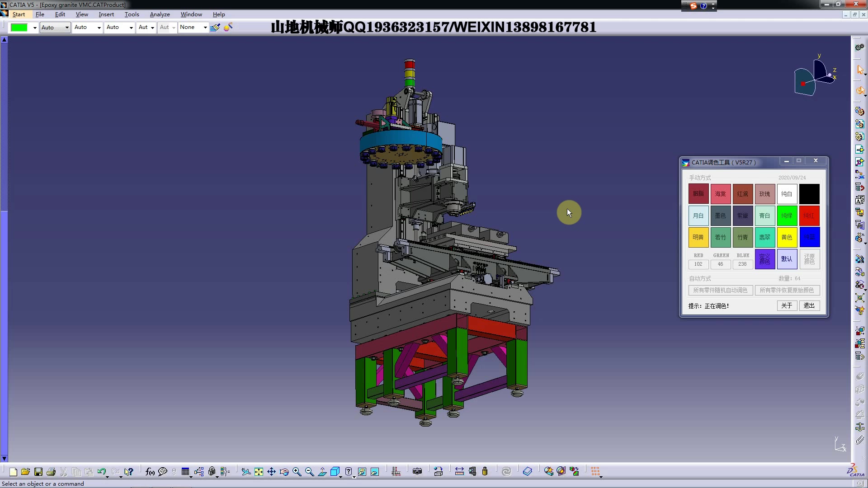Pick the 海棠 pink swatch
Image resolution: width=868 pixels, height=488 pixels.
[x=721, y=194]
